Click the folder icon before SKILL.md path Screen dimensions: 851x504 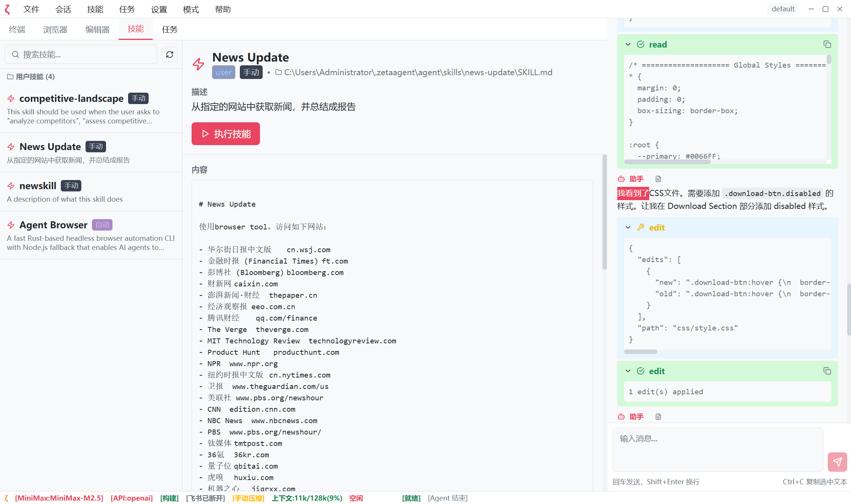279,72
